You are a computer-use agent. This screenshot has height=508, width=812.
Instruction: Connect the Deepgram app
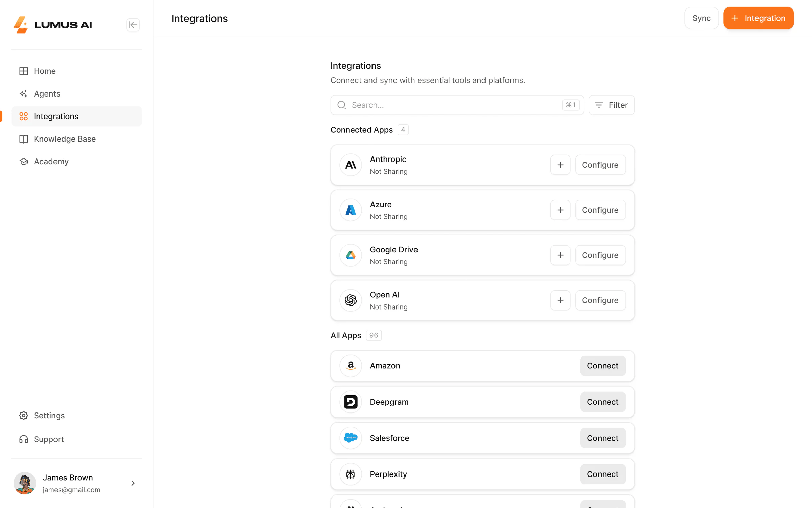[603, 402]
